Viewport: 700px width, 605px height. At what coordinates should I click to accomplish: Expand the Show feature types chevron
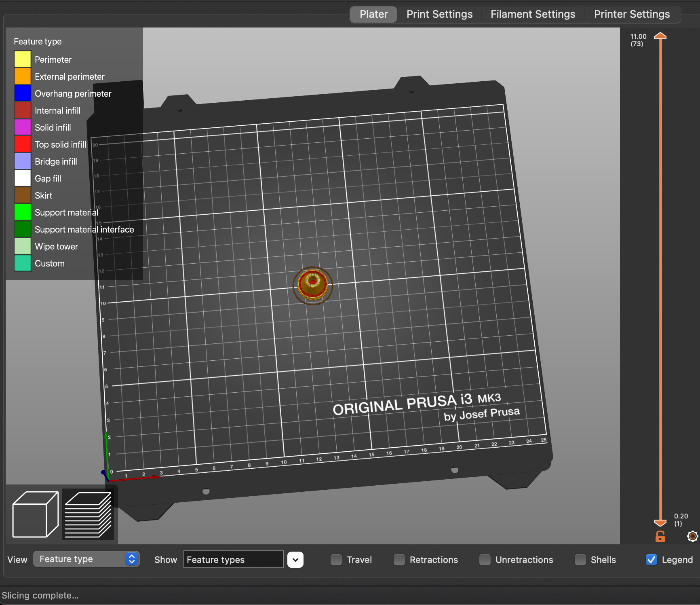click(295, 560)
